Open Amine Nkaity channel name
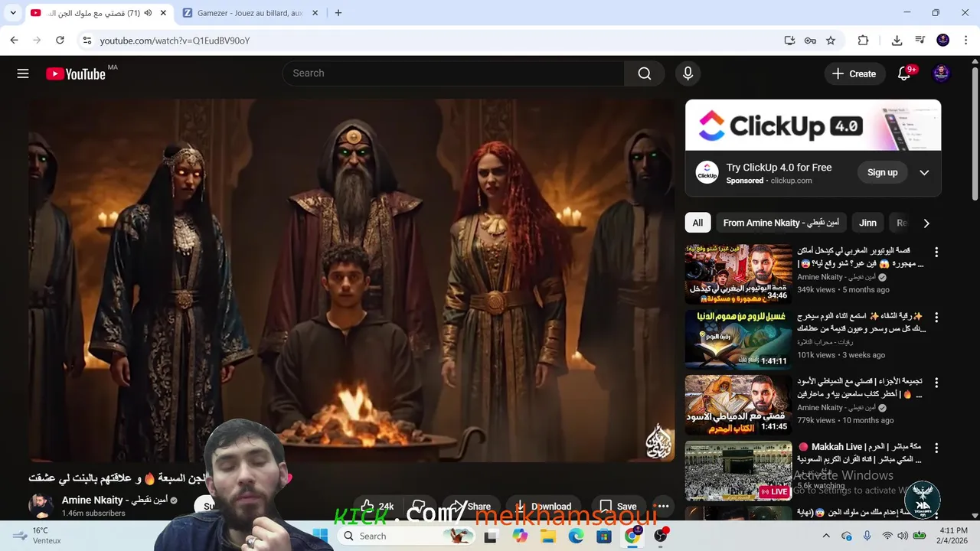Image resolution: width=980 pixels, height=551 pixels. (x=115, y=500)
